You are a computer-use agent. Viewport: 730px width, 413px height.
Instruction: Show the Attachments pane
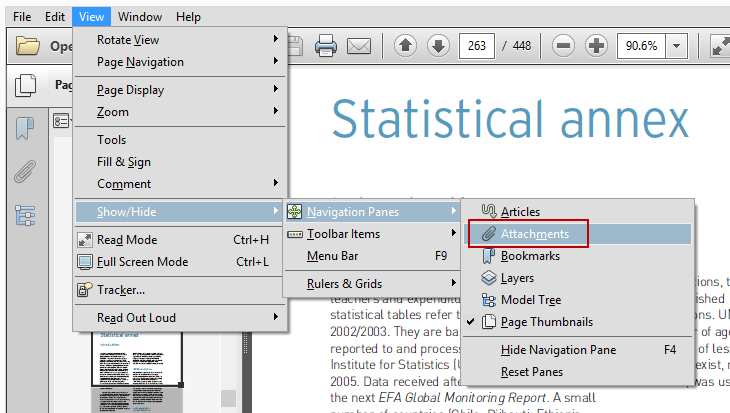578,234
